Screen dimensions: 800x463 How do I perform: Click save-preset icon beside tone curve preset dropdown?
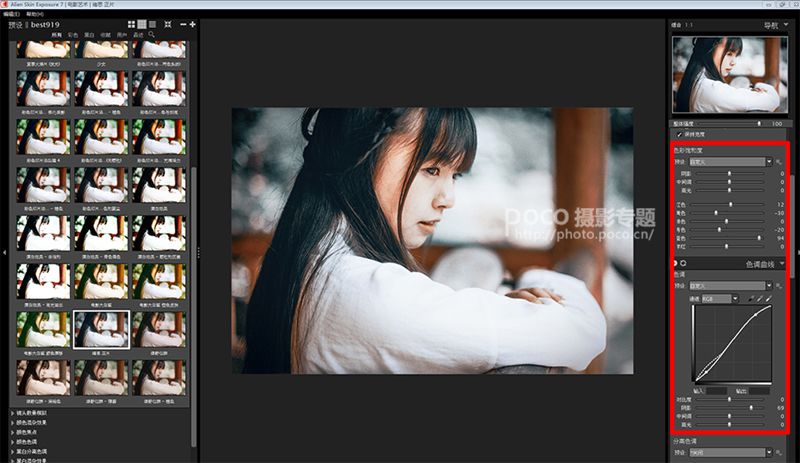coord(779,286)
